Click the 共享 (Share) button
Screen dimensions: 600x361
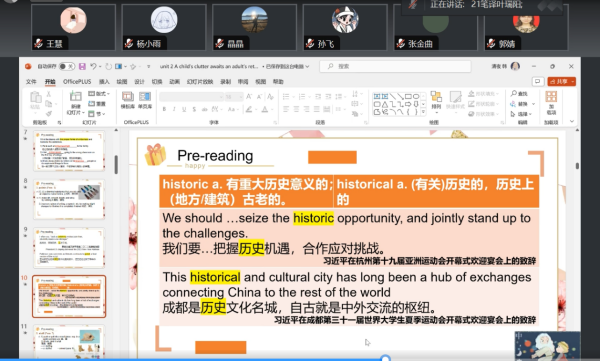click(561, 82)
